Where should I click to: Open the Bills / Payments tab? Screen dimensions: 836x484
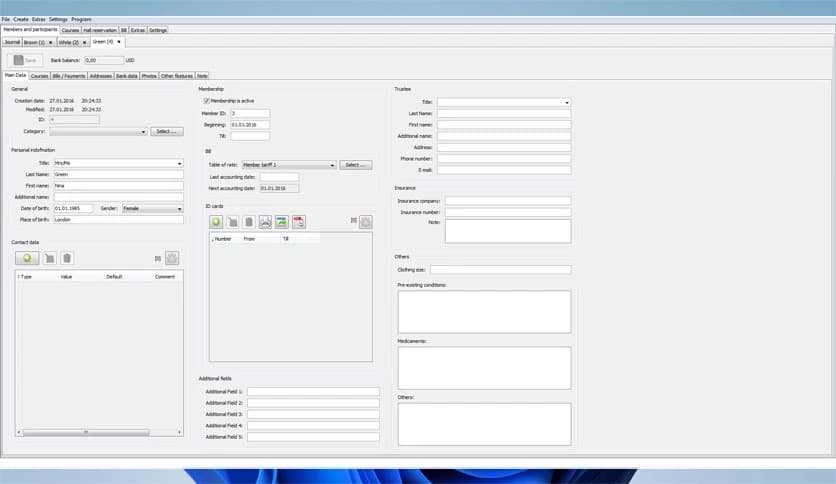(x=69, y=76)
